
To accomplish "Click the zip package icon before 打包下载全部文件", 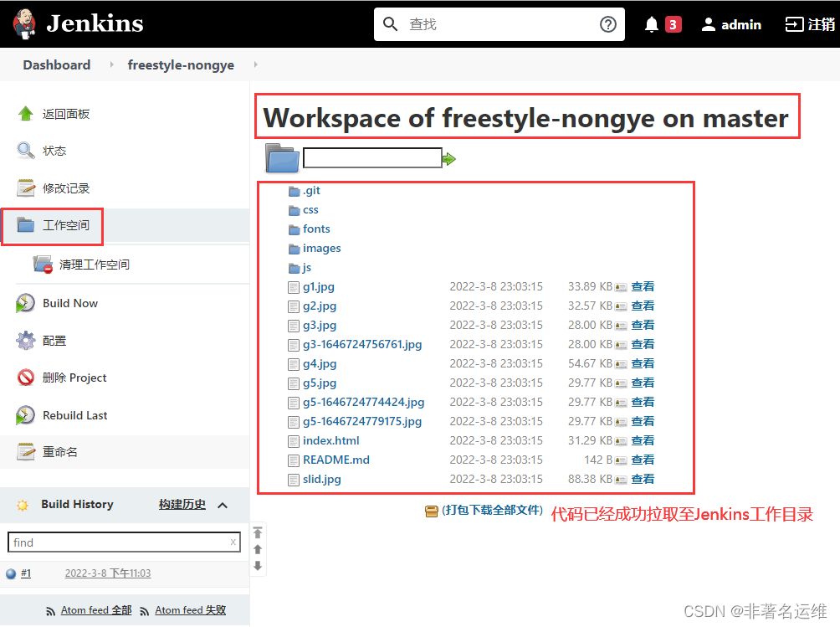I will (431, 511).
